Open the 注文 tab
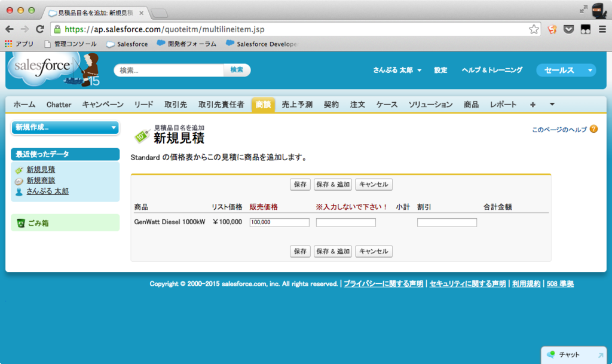The height and width of the screenshot is (364, 612). point(357,105)
